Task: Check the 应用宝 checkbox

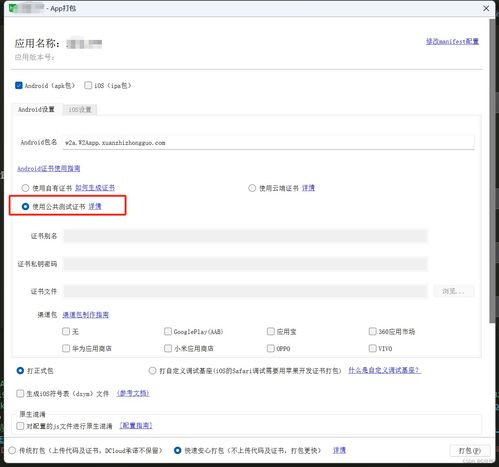Action: pyautogui.click(x=271, y=331)
